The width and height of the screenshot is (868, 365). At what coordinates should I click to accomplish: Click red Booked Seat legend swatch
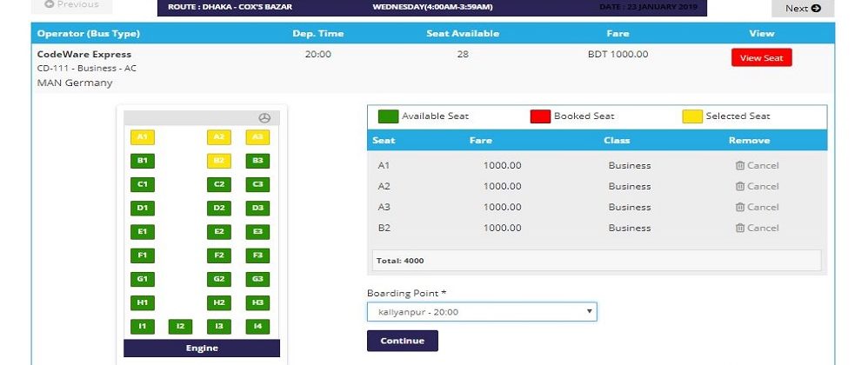540,116
